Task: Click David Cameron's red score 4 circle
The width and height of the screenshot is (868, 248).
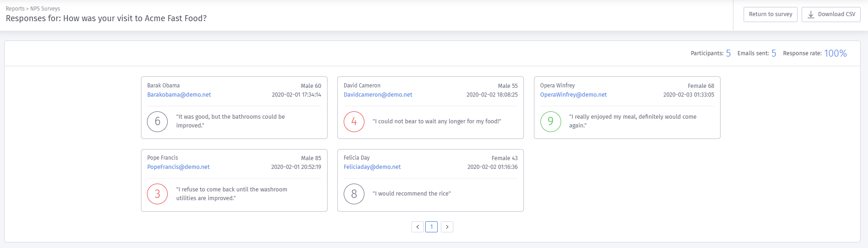Action: [354, 121]
